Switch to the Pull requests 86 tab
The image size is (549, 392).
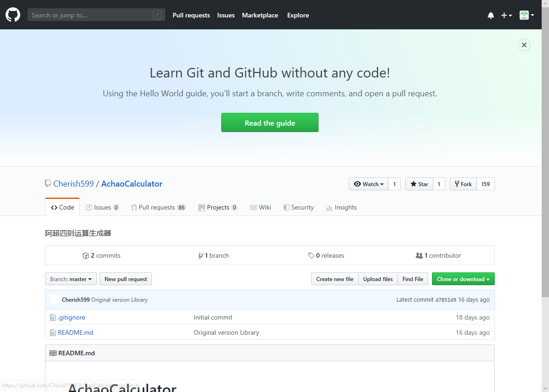point(158,207)
